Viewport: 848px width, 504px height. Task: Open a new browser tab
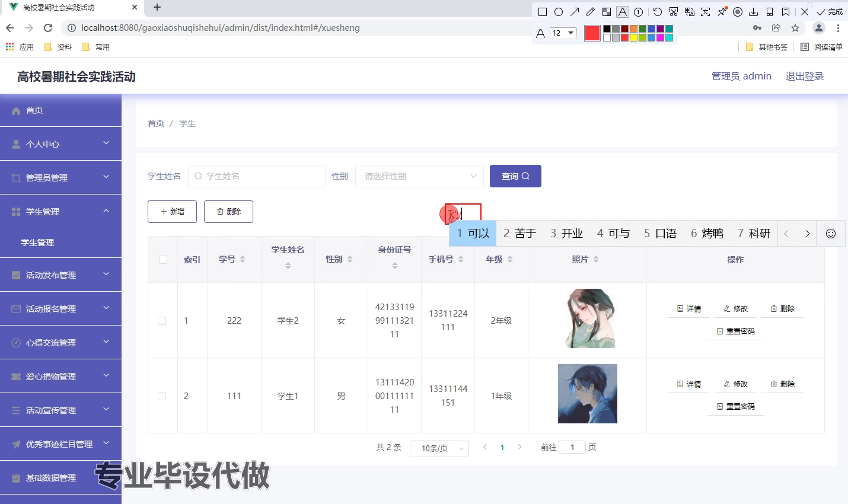157,8
